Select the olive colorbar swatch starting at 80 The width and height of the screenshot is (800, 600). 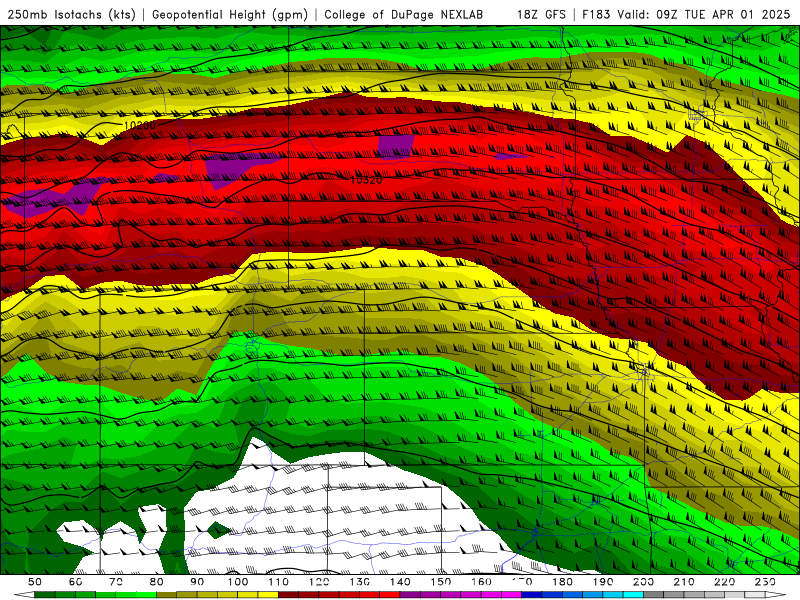pyautogui.click(x=166, y=595)
